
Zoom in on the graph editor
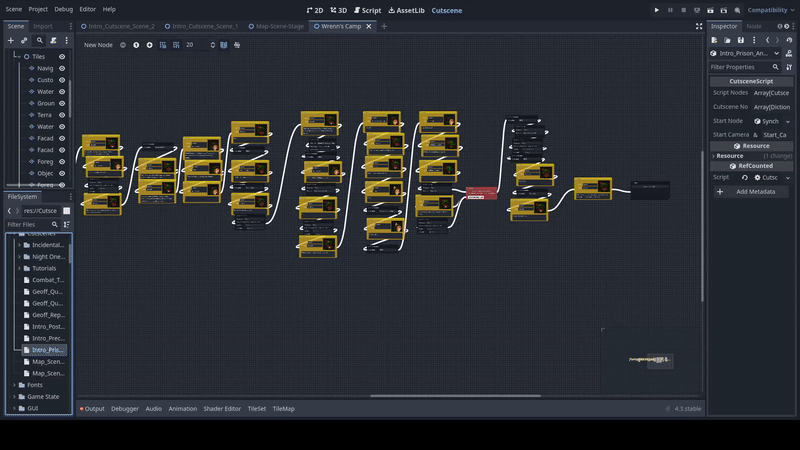coord(150,45)
